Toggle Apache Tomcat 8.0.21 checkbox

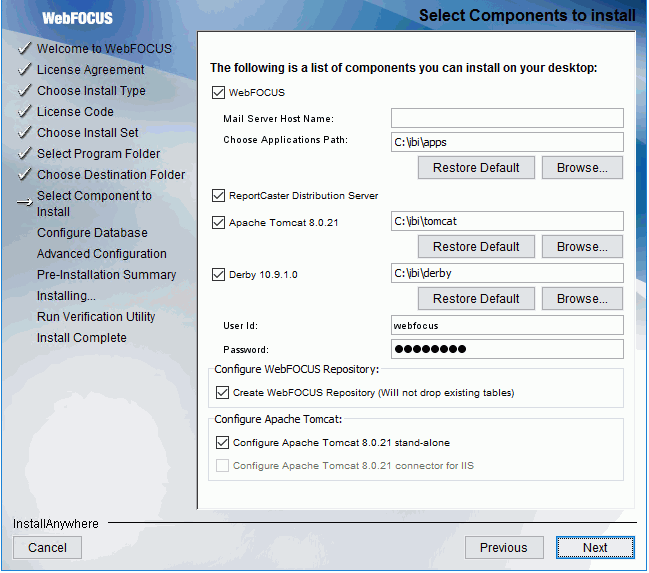(x=218, y=223)
